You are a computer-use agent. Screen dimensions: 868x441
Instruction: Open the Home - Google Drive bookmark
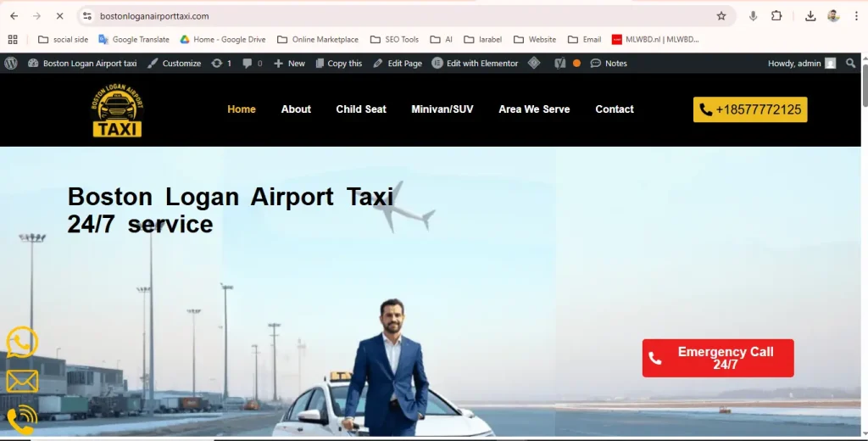[223, 39]
